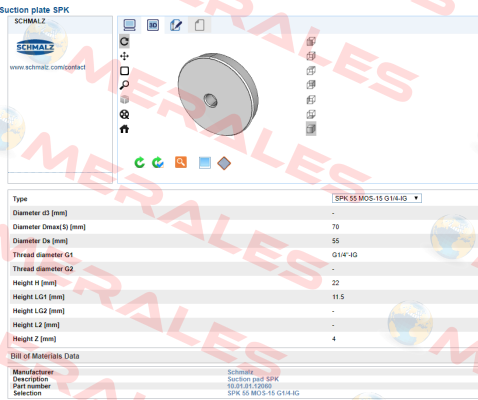
Task: Click part number 10.01.01.12060
Action: coord(249,386)
